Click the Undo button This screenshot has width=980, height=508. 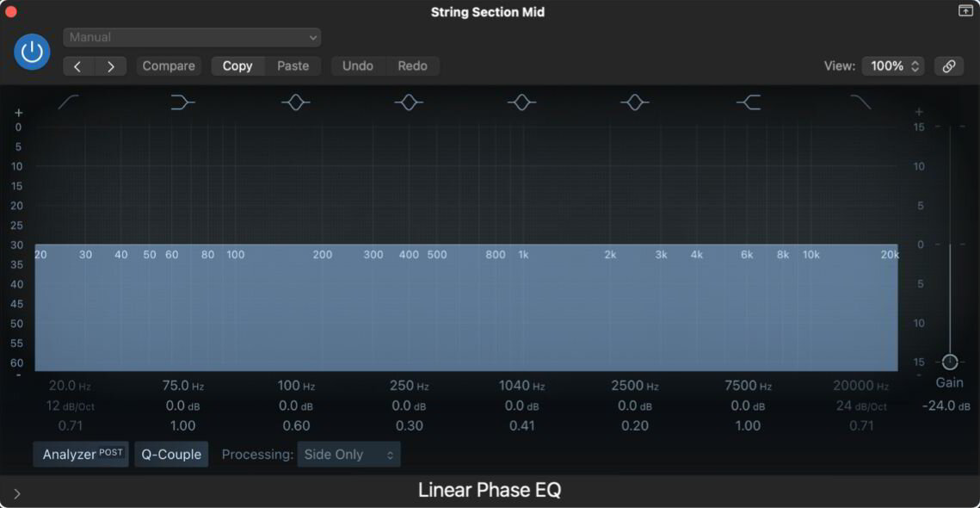coord(358,66)
